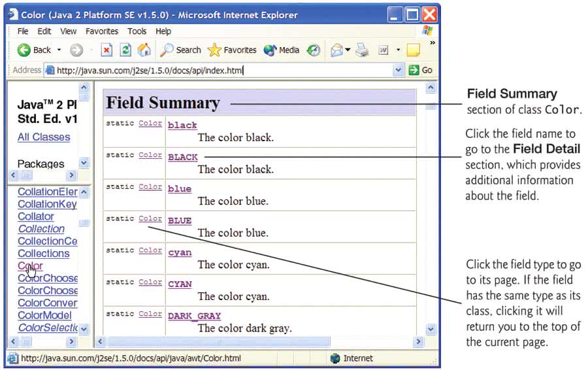This screenshot has height=370, width=588.
Task: Open the View menu
Action: (68, 31)
